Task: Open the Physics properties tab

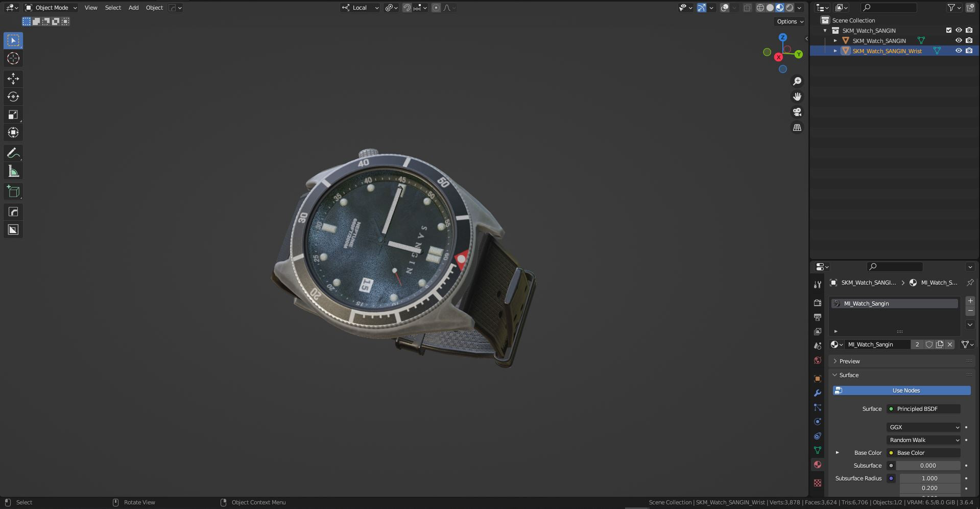Action: point(818,422)
